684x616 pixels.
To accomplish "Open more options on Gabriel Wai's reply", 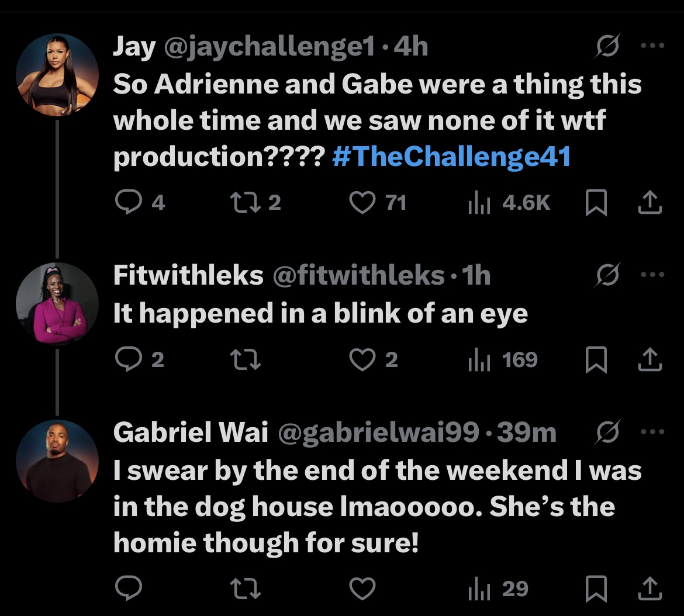I will click(652, 432).
